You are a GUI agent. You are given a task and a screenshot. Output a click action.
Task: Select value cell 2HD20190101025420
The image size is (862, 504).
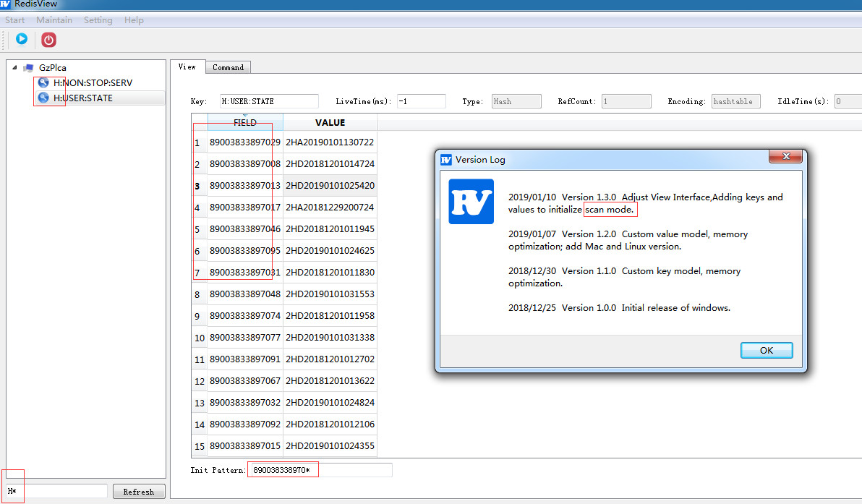pos(330,185)
